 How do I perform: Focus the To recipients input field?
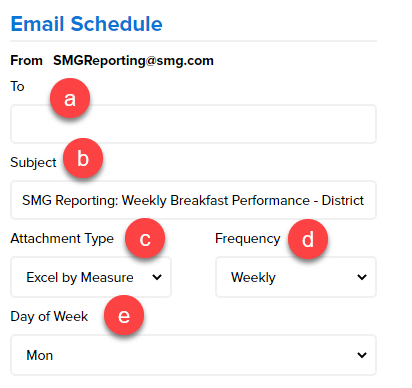click(193, 124)
